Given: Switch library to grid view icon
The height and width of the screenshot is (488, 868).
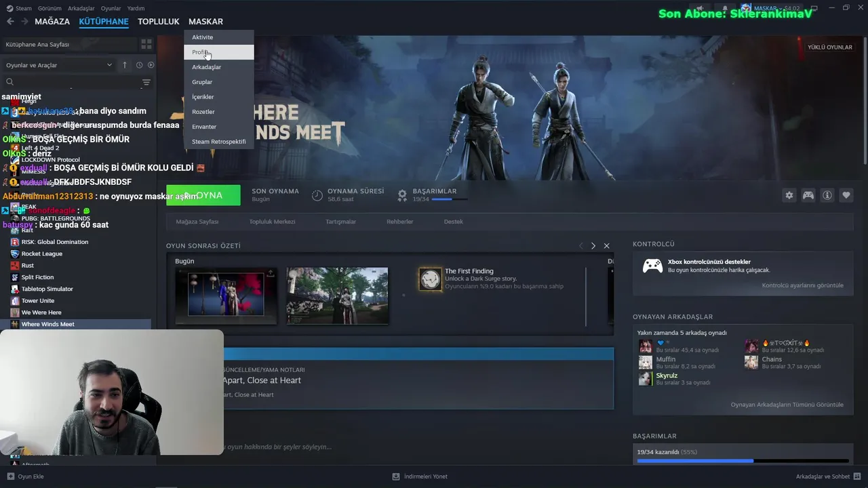Looking at the screenshot, I should pos(146,44).
